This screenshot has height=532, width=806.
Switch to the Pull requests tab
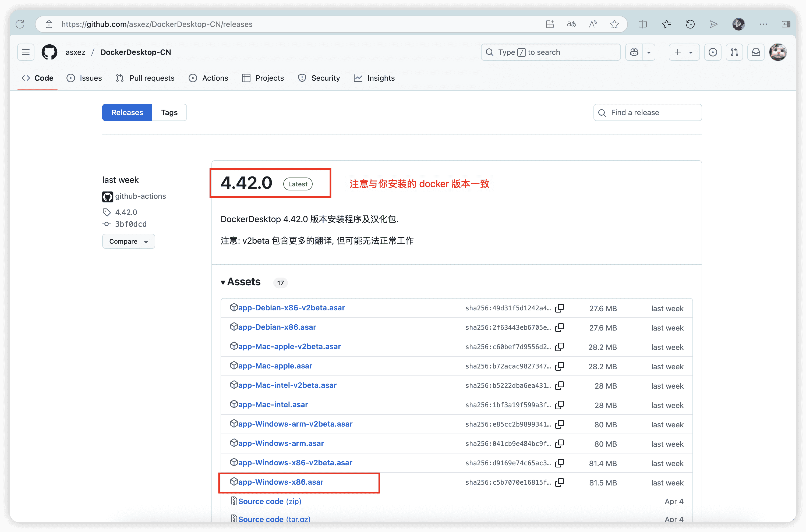145,78
